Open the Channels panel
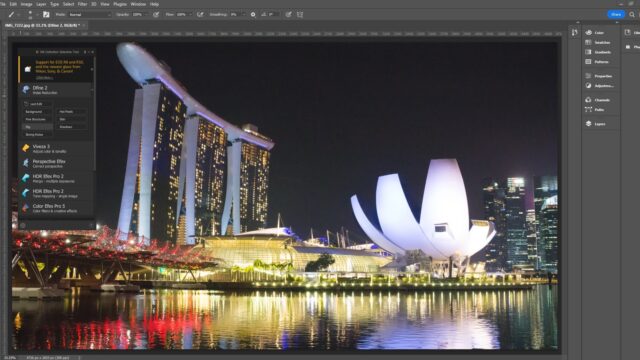The width and height of the screenshot is (640, 360). 599,100
